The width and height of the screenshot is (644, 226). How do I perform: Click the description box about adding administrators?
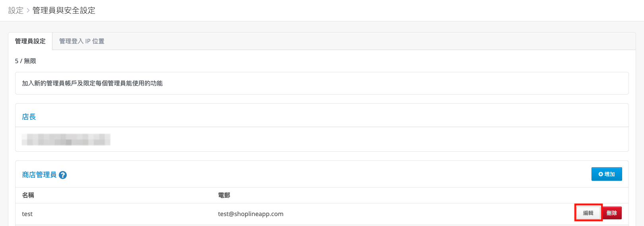[322, 83]
